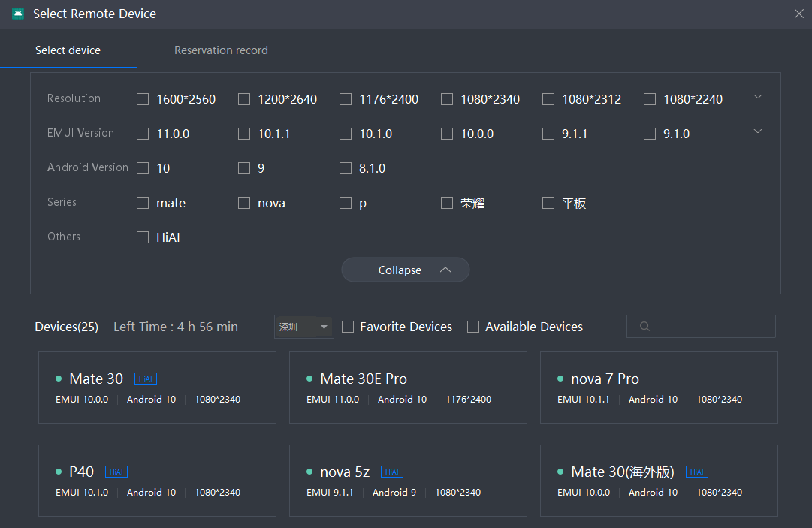Click the HiAI badge on nova 5z
This screenshot has width=812, height=528.
pyautogui.click(x=392, y=472)
